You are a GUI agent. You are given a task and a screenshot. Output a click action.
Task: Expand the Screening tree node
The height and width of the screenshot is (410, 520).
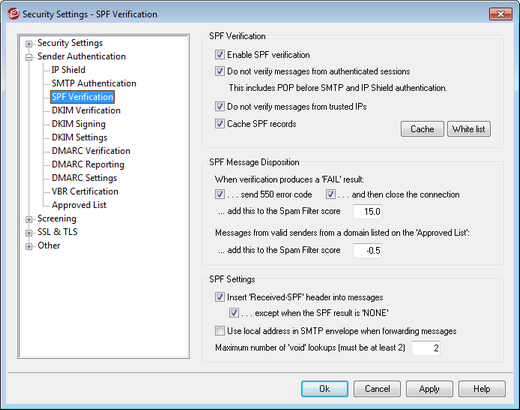(x=29, y=220)
